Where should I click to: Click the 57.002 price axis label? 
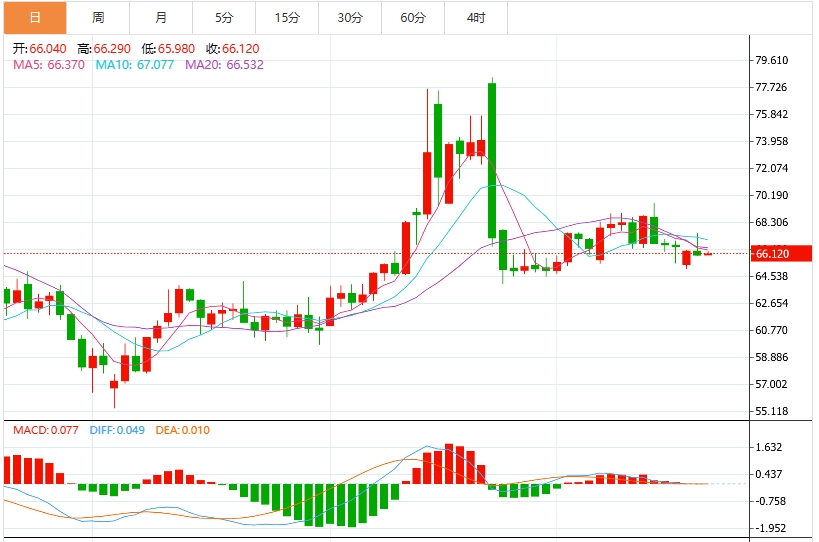tap(771, 384)
